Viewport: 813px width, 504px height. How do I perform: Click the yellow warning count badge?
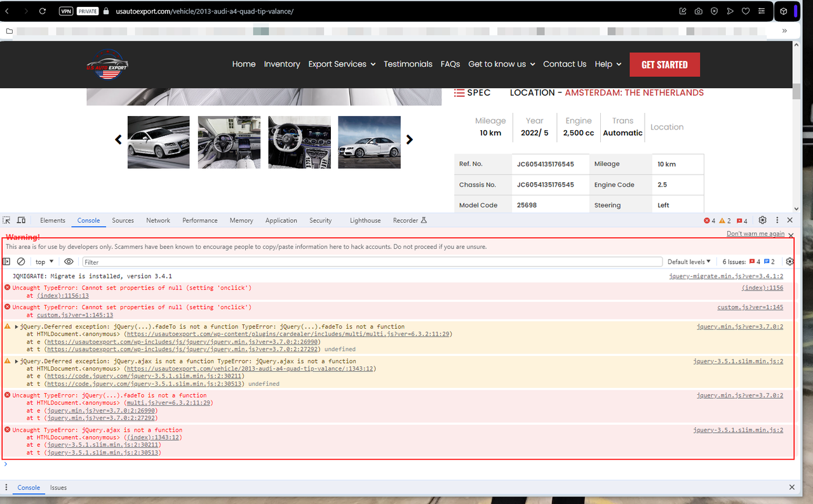click(x=725, y=221)
